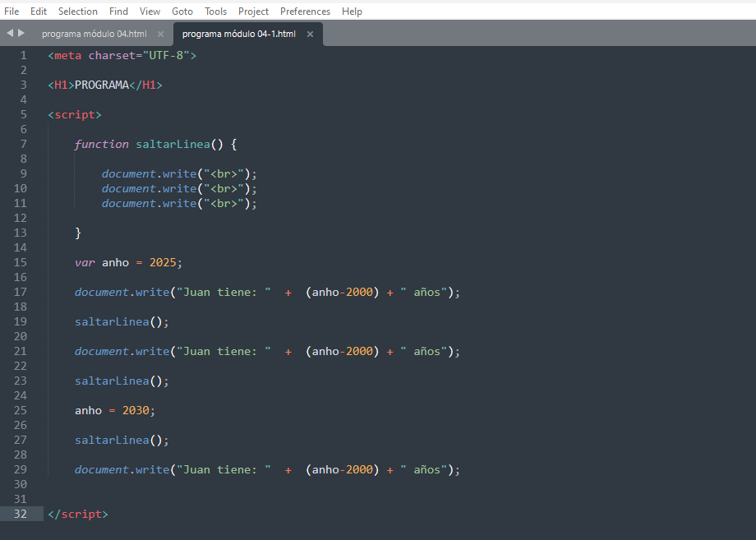Click the "<br>" string on line 10
The image size is (756, 540).
click(224, 188)
